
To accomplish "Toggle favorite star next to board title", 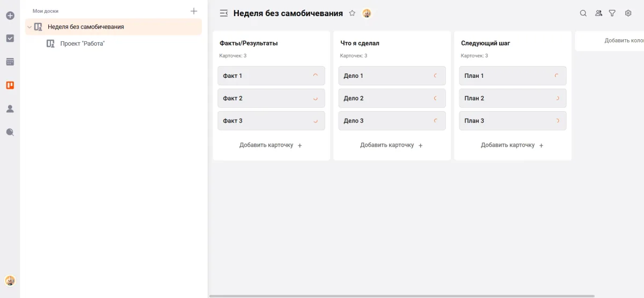I will 352,13.
